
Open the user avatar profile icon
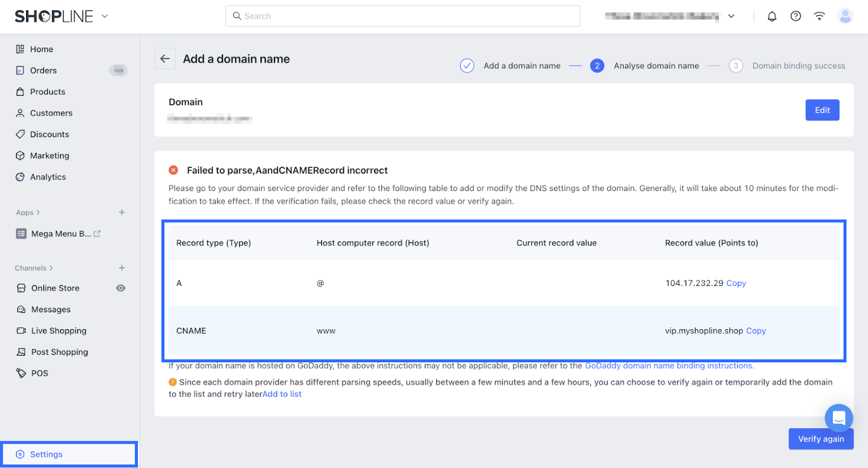coord(845,16)
